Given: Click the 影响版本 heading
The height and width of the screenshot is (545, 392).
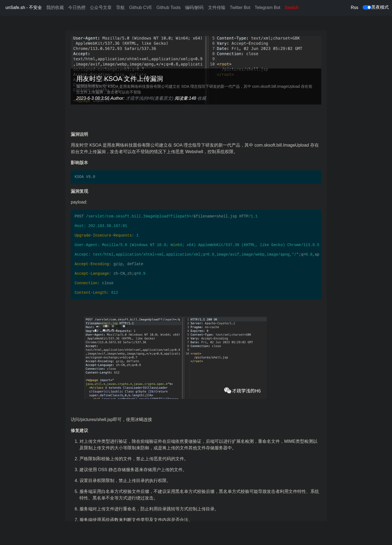Looking at the screenshot, I should click(79, 163).
